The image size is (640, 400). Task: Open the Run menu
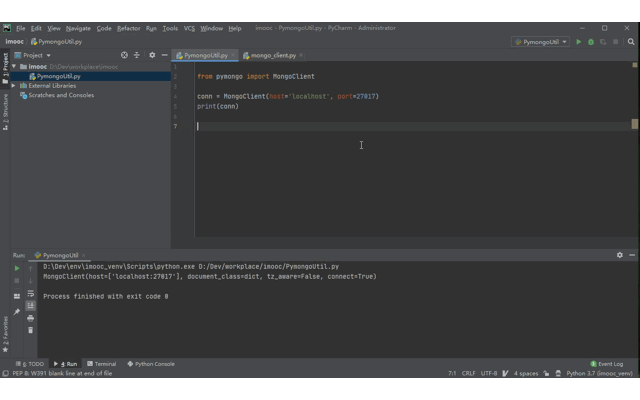tap(151, 28)
